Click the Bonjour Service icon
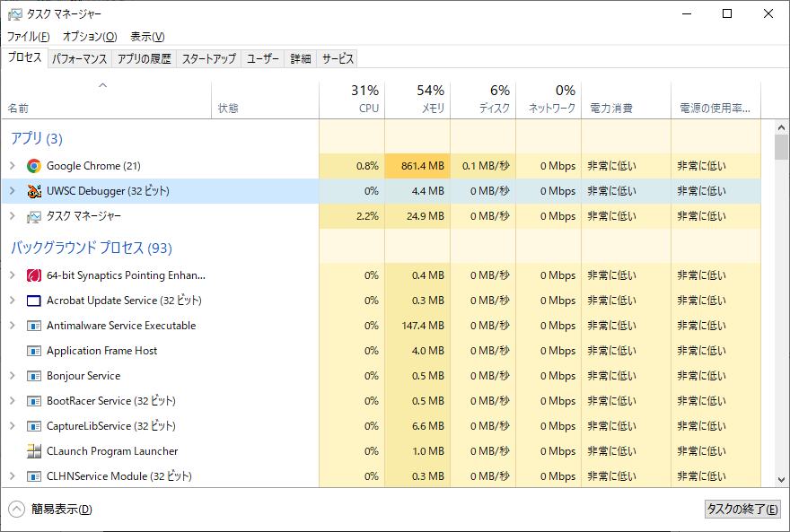Screen dimensions: 790x532 tap(34, 376)
